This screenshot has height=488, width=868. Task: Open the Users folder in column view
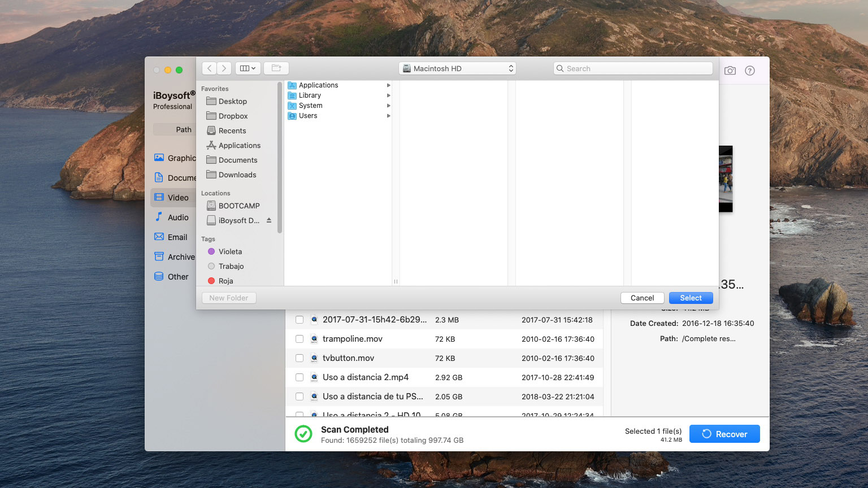click(308, 116)
